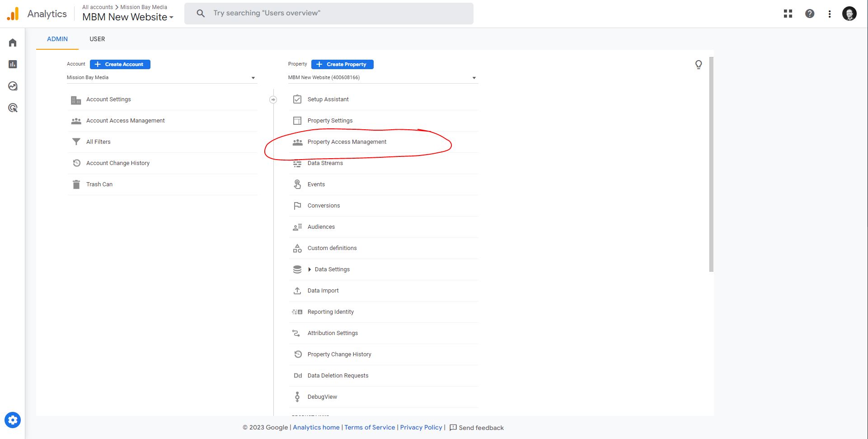868x439 pixels.
Task: Click the Custom definitions shapes icon
Action: tap(297, 248)
